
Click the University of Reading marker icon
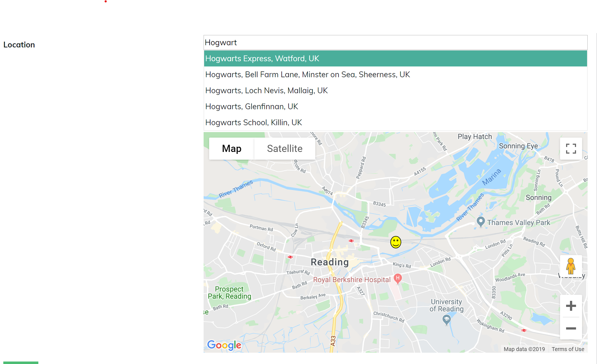[x=446, y=320]
